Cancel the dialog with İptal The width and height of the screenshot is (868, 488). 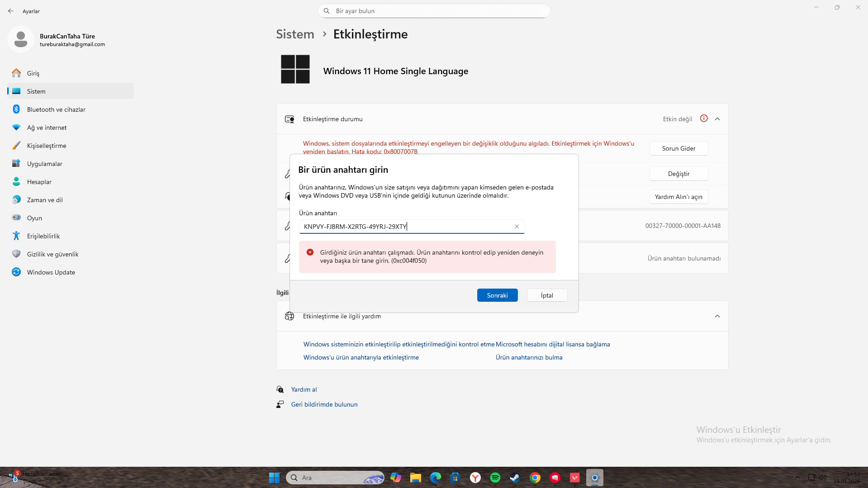[547, 295]
